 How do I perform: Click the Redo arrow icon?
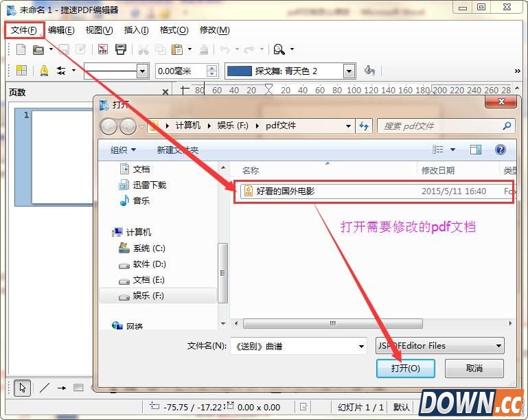tap(249, 50)
